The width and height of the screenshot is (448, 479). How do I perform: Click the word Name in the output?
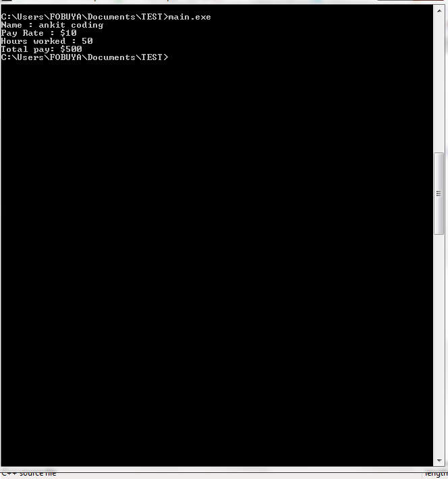[x=11, y=25]
